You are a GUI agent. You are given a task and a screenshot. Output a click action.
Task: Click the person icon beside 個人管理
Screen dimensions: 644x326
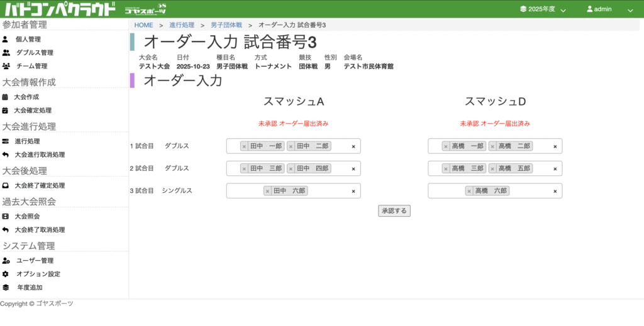(x=6, y=40)
